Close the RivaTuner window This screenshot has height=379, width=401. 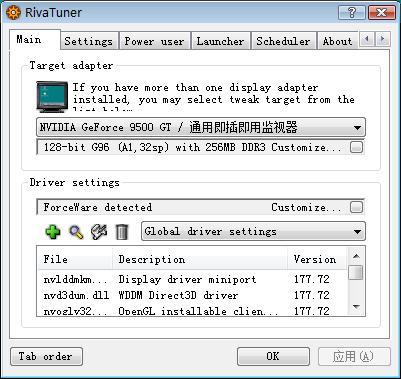click(x=382, y=13)
